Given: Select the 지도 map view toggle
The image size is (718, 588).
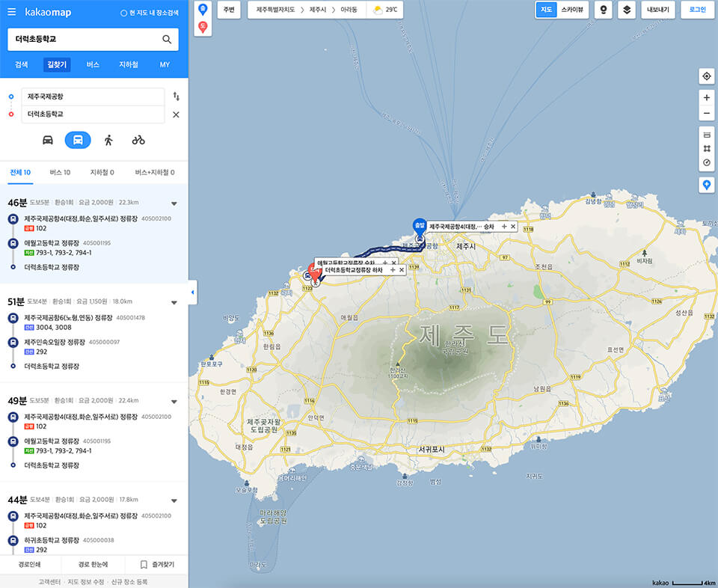Looking at the screenshot, I should [x=546, y=10].
